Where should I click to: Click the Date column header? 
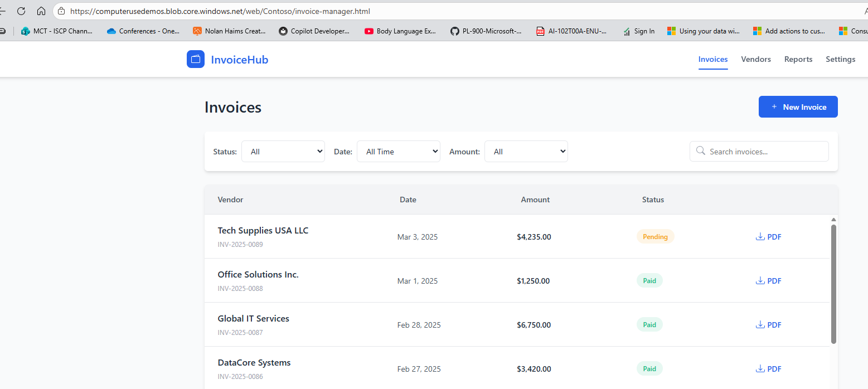tap(408, 200)
